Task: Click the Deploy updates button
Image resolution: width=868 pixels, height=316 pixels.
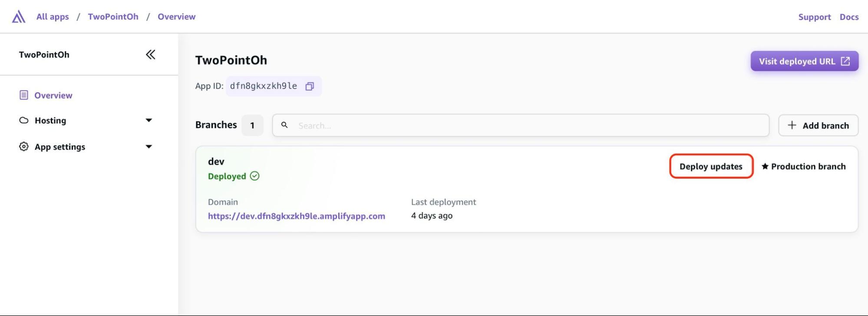Action: click(x=711, y=166)
